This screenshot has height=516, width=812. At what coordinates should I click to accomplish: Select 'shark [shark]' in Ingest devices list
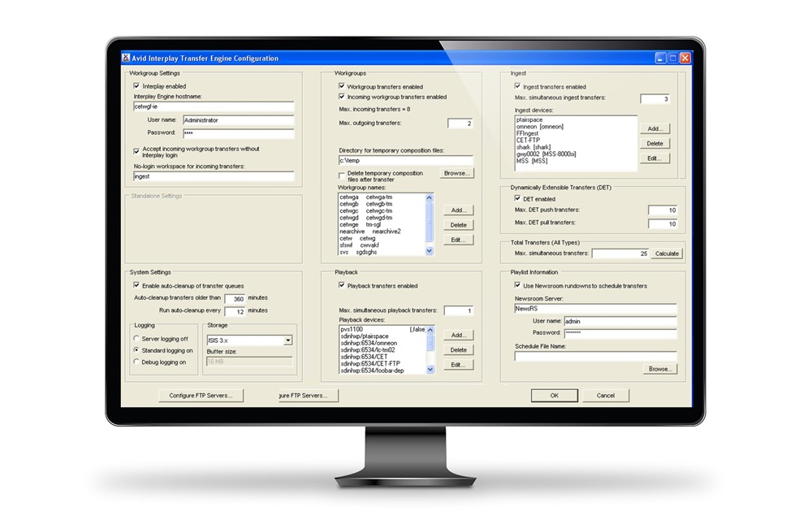pyautogui.click(x=533, y=147)
